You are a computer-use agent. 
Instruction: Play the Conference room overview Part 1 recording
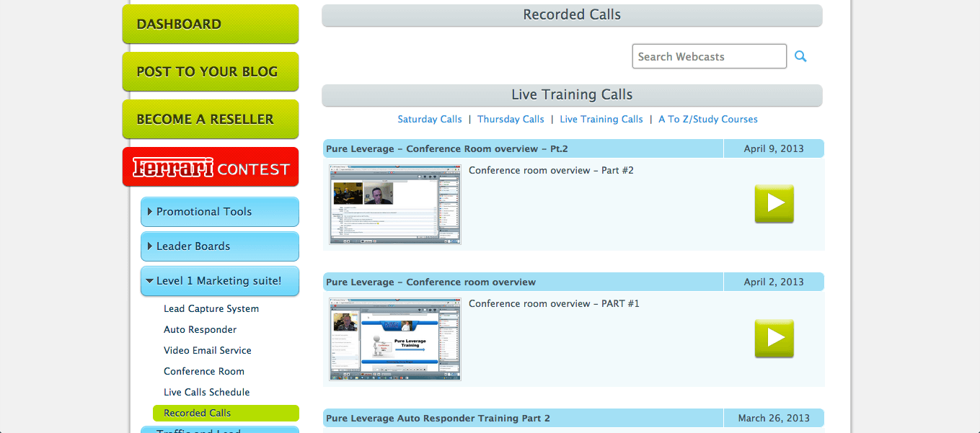[x=774, y=339]
